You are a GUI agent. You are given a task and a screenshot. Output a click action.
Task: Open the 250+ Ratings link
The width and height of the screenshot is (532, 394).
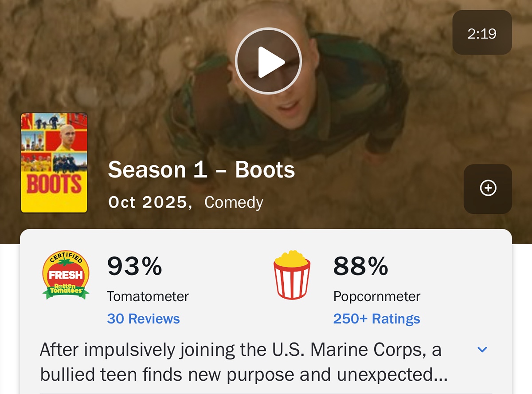coord(376,319)
